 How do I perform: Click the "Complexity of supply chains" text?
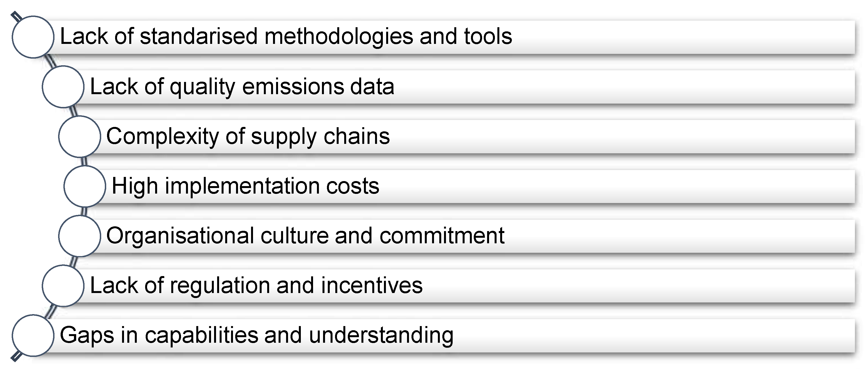(x=248, y=136)
